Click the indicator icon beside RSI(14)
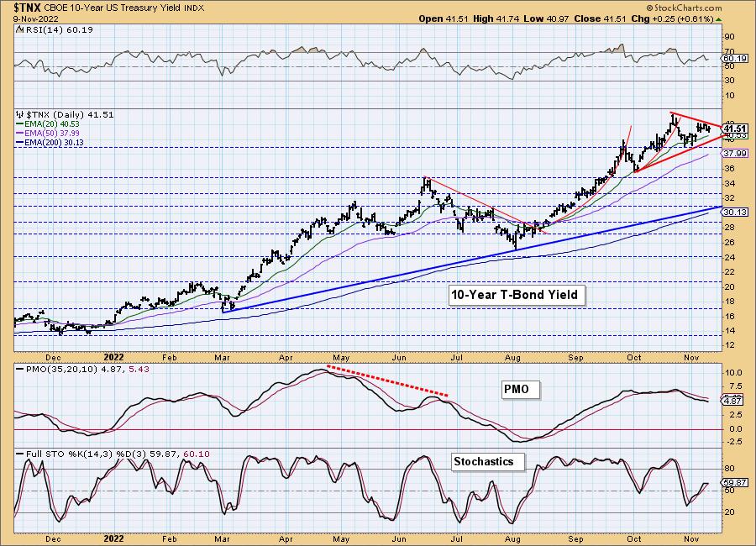Image resolution: width=756 pixels, height=546 pixels. pyautogui.click(x=18, y=30)
